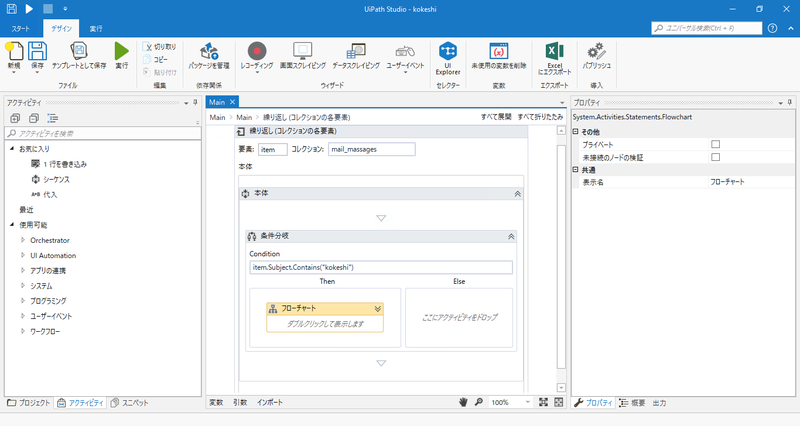Viewport: 800px width, 426px height.
Task: Close the Main document tab
Action: coord(232,102)
